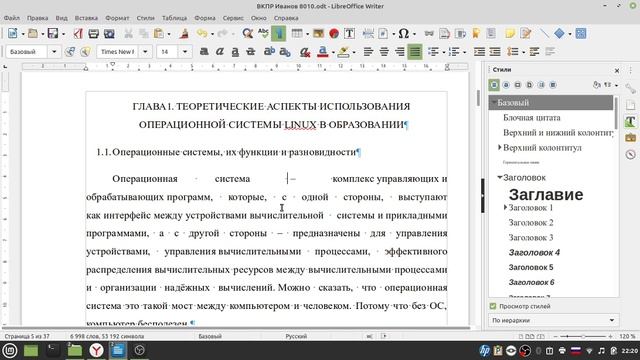This screenshot has height=360, width=640.
Task: Increase the paragraph indent
Action: click(479, 52)
